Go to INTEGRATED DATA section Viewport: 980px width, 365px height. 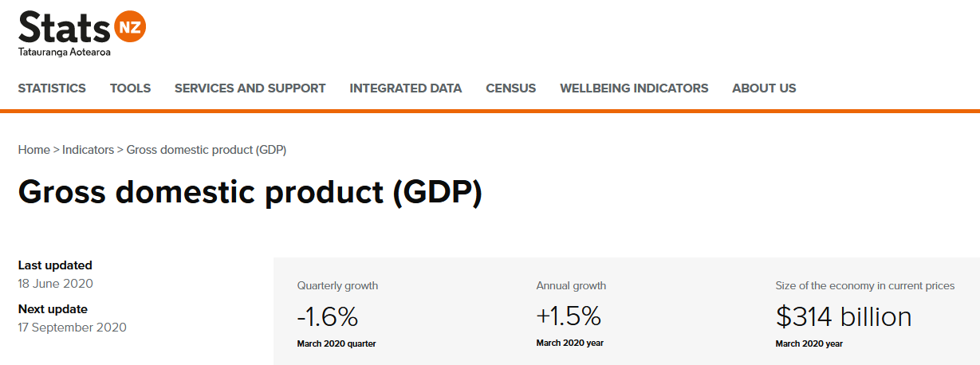click(x=405, y=88)
